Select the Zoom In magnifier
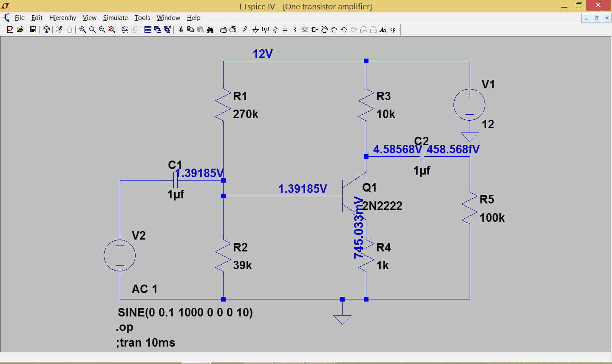The width and height of the screenshot is (612, 364). coord(82,30)
